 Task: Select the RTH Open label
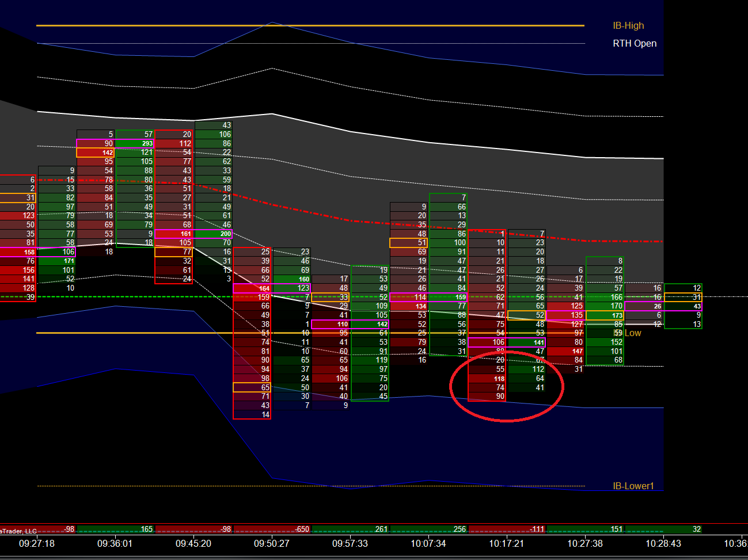[635, 43]
